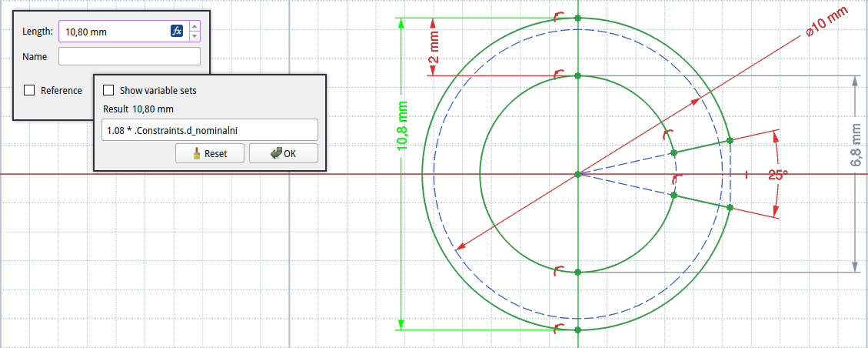This screenshot has height=348, width=868.
Task: Enable the Reference checkbox
Action: point(30,90)
